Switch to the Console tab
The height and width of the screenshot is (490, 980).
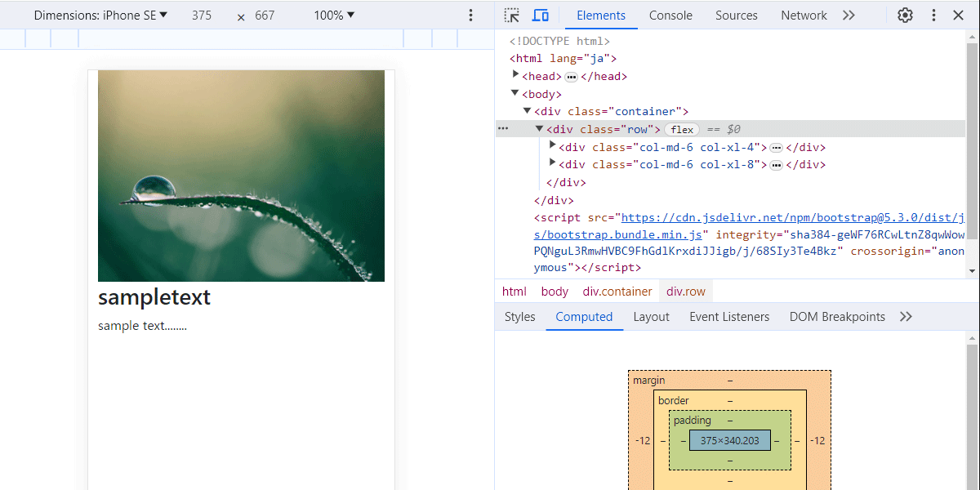(670, 16)
